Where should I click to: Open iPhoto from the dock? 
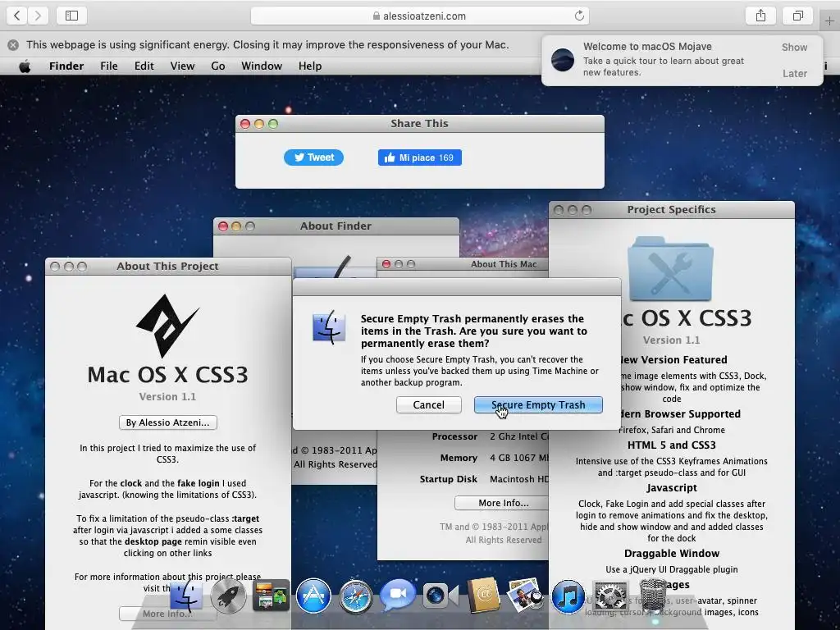click(x=525, y=595)
